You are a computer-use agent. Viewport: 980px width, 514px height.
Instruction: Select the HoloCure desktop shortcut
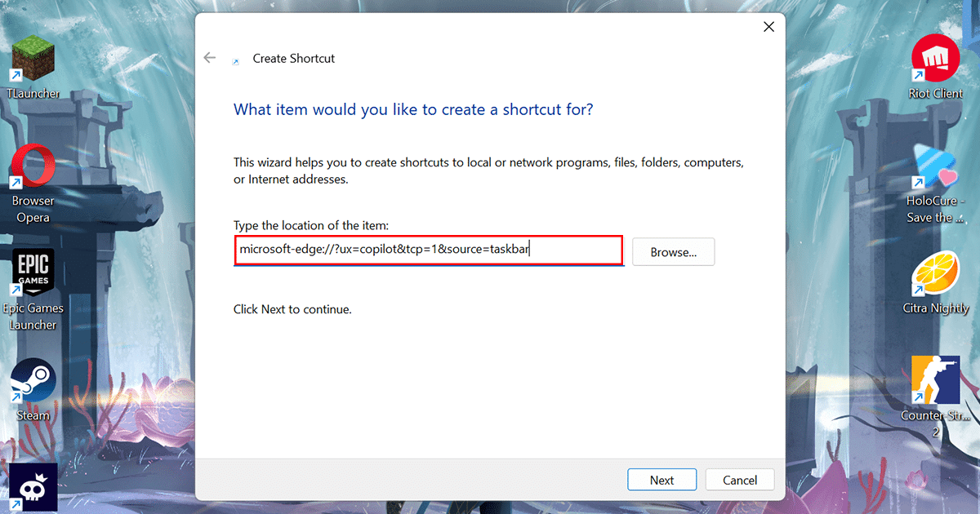coord(936,184)
